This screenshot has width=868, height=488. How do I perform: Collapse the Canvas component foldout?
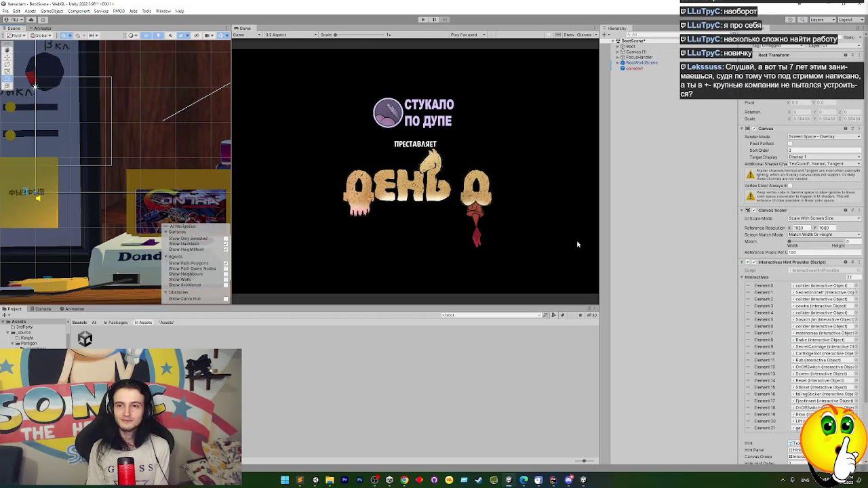(743, 129)
